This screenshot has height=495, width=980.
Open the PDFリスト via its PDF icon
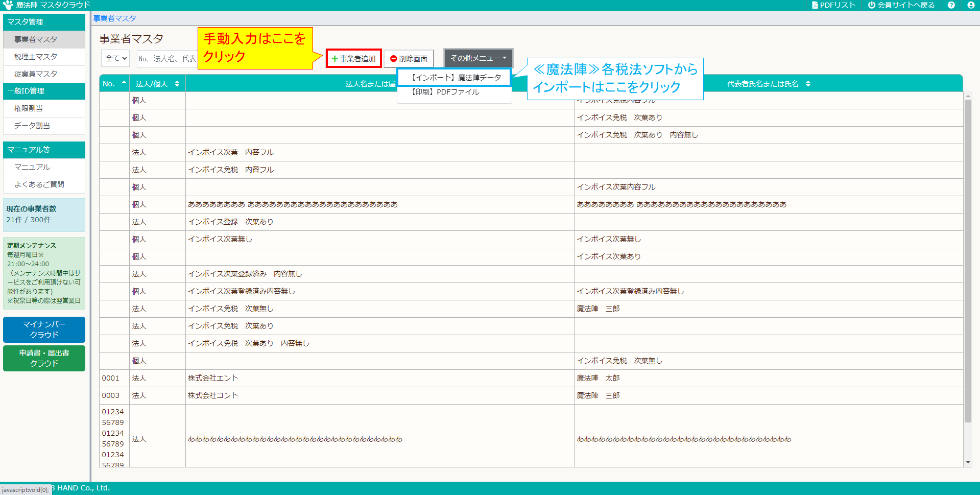click(814, 6)
